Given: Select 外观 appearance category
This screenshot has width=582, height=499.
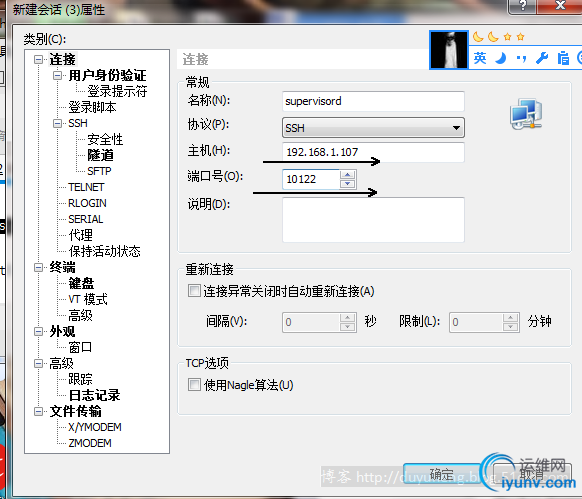Looking at the screenshot, I should (62, 331).
